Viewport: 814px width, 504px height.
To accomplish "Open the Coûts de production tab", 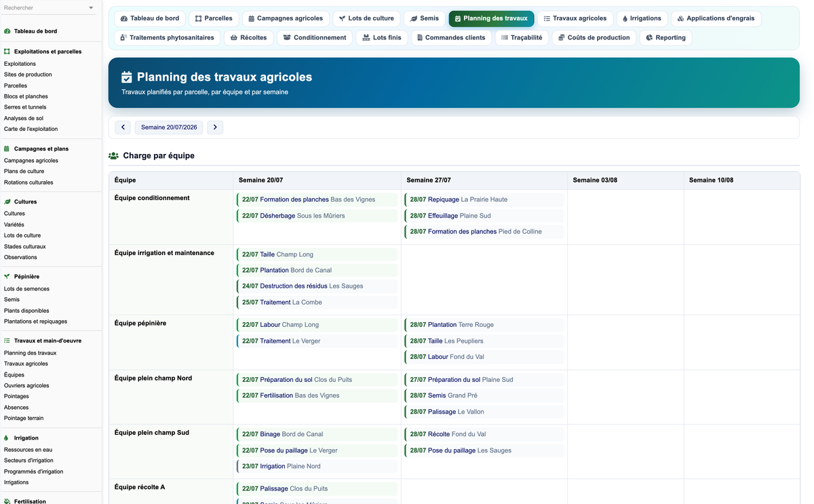I will point(594,37).
